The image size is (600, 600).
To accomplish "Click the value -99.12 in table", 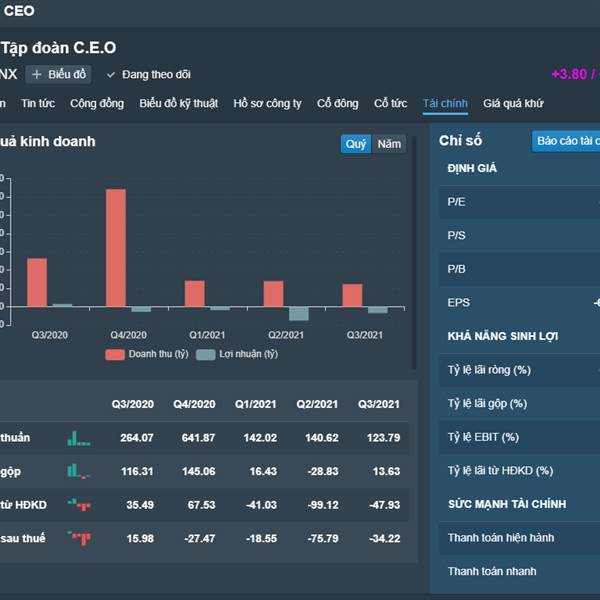I will coord(323,505).
